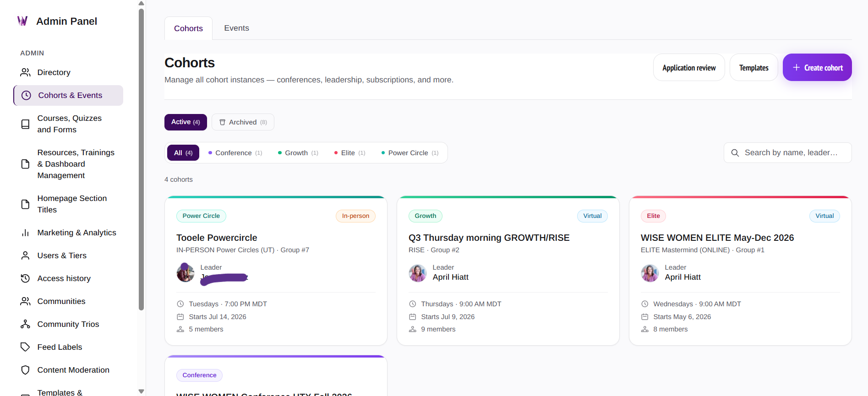
Task: Click the Cohorts & Events clock icon
Action: (x=27, y=95)
